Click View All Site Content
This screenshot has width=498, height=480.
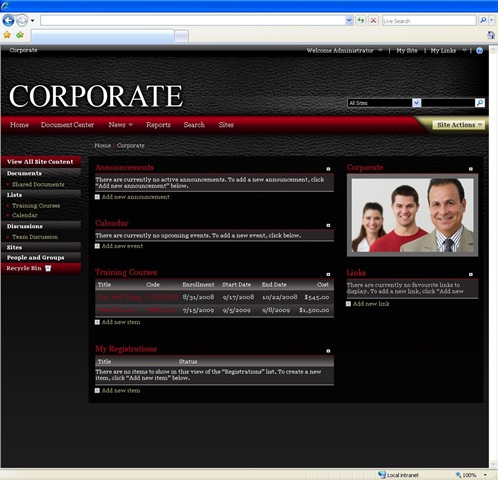click(x=40, y=162)
